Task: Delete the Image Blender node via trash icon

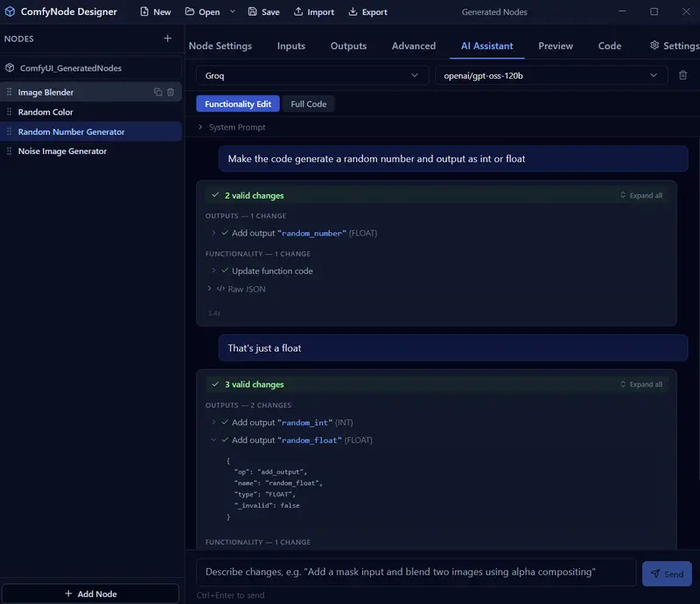Action: click(171, 91)
